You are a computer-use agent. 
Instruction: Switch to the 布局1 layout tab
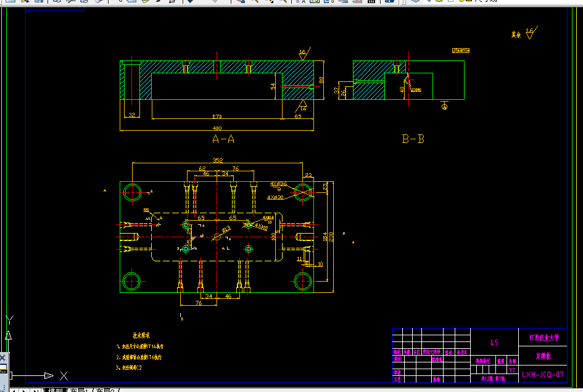coord(79,391)
